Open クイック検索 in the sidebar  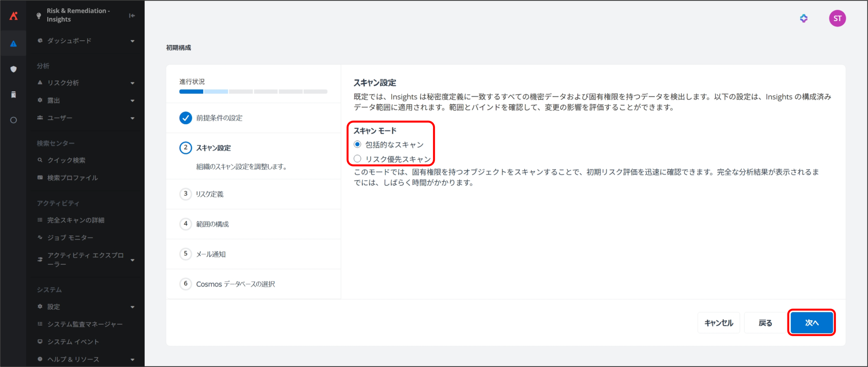(66, 160)
